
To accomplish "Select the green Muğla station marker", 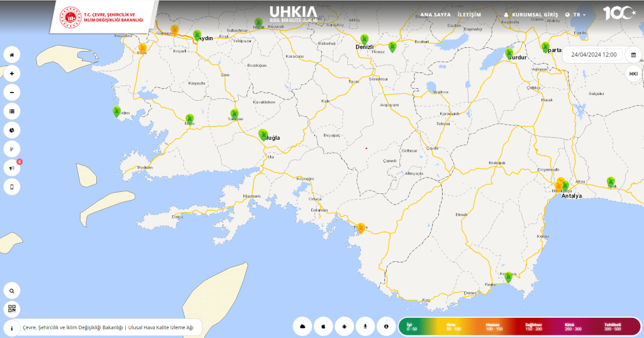I will click(263, 135).
